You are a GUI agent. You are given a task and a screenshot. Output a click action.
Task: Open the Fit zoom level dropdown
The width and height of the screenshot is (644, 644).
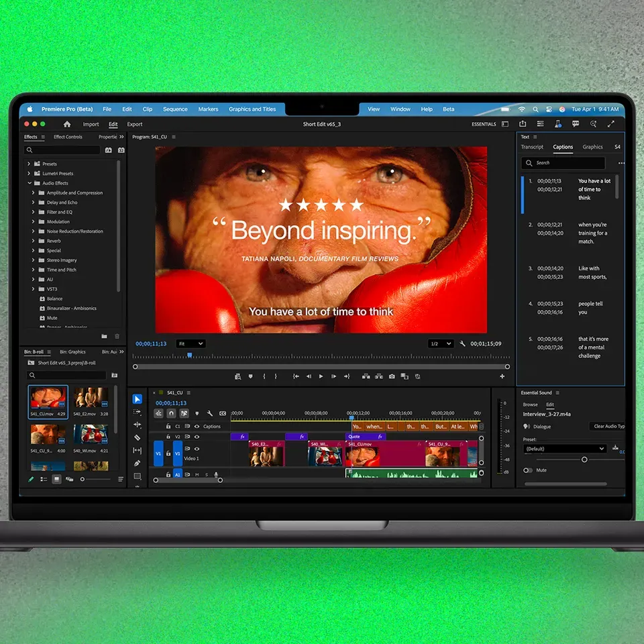coord(191,343)
